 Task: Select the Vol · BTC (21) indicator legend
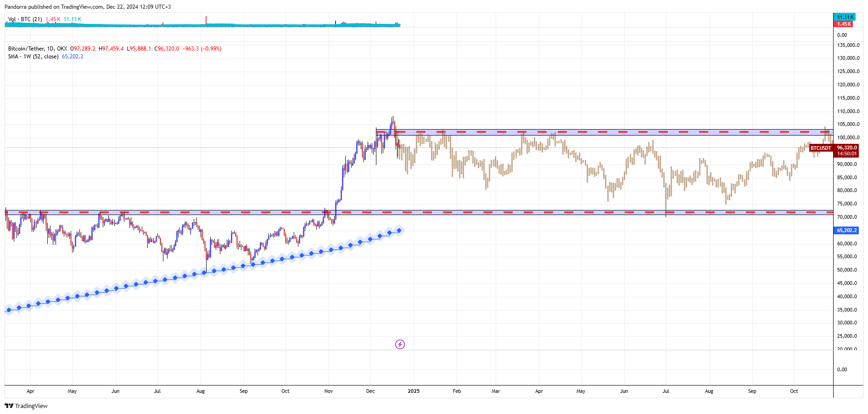(x=25, y=19)
